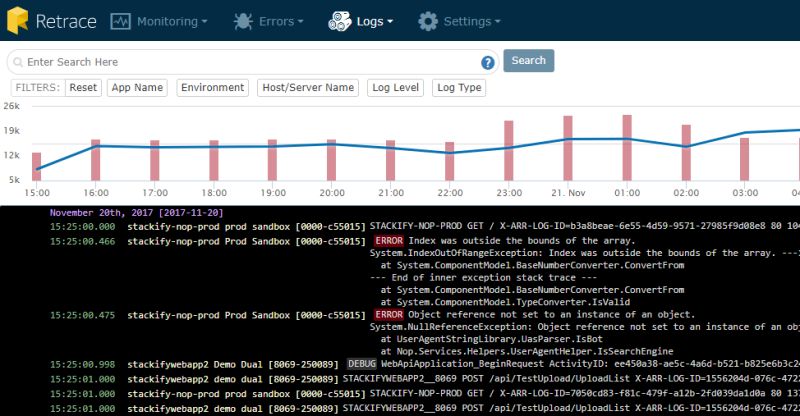The width and height of the screenshot is (800, 416).
Task: Select the 03:00 chart bar
Action: pos(744,159)
